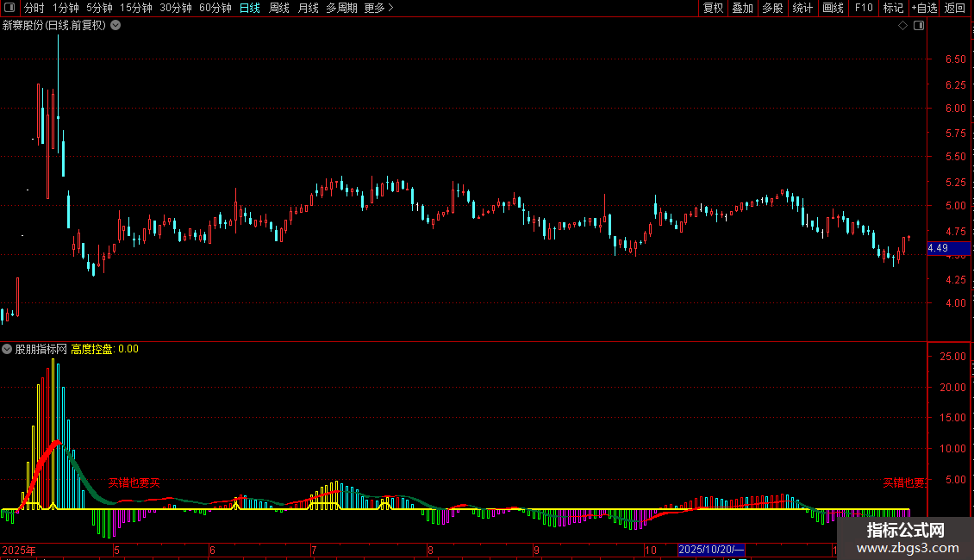This screenshot has height=560, width=974.
Task: Open the 多周期 multi-period view
Action: coord(341,8)
